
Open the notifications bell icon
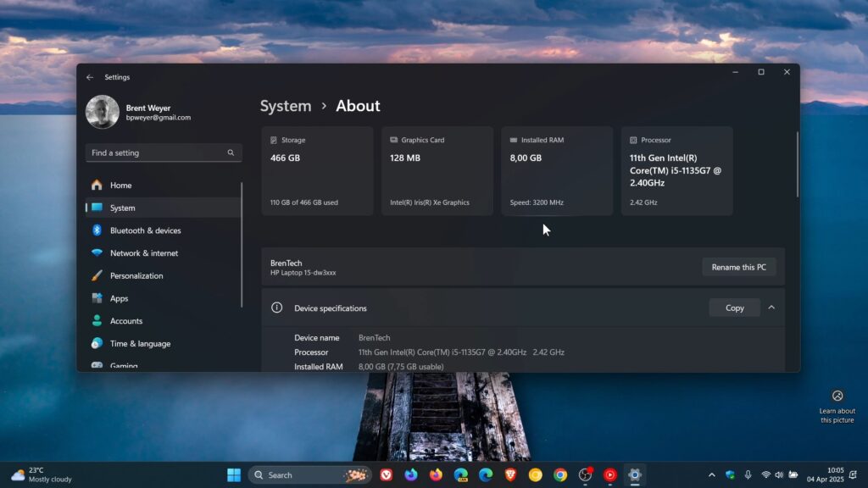click(x=853, y=475)
